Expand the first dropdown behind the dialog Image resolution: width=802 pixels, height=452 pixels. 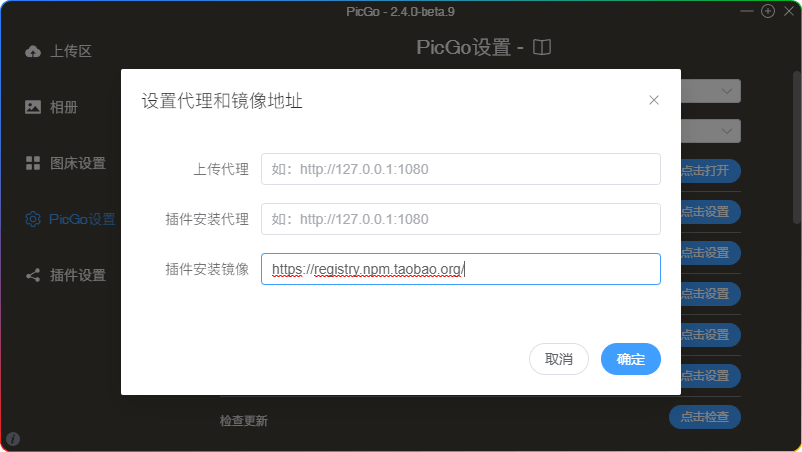point(710,91)
